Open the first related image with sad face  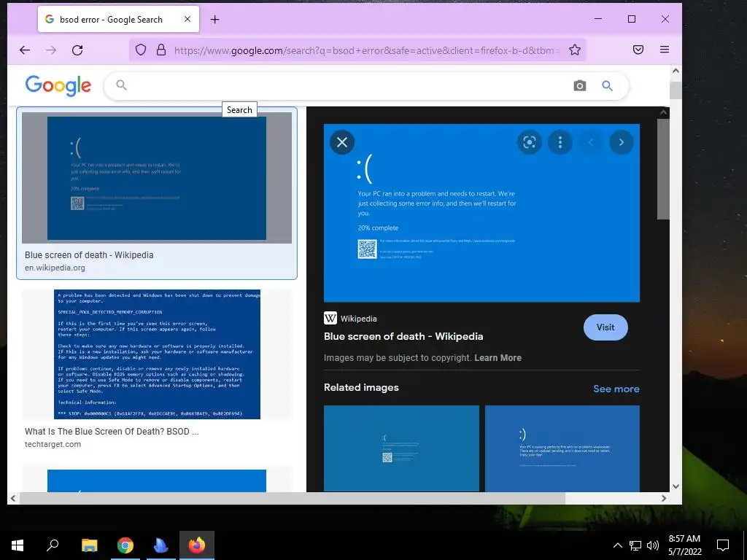tap(402, 448)
